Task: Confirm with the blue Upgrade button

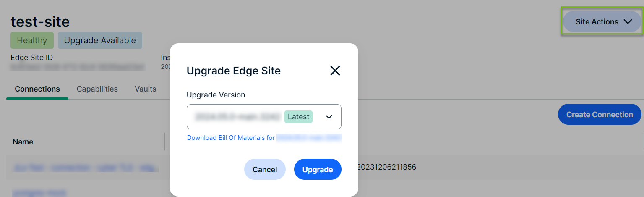Action: tap(318, 169)
